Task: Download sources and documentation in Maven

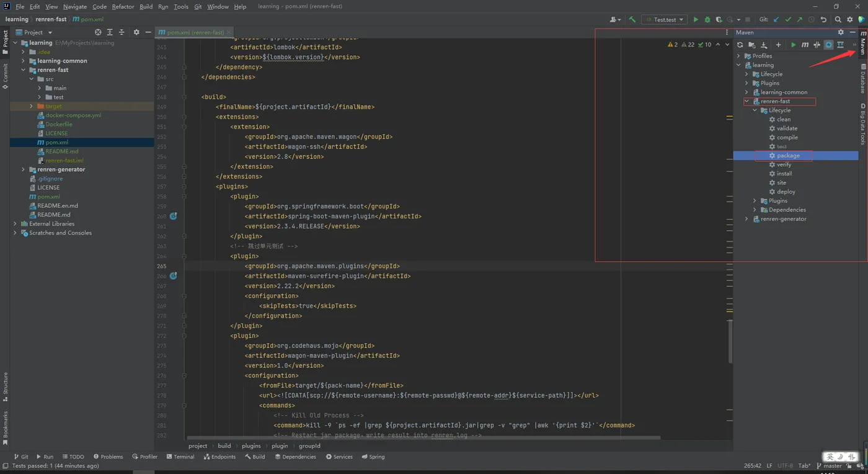Action: [764, 45]
